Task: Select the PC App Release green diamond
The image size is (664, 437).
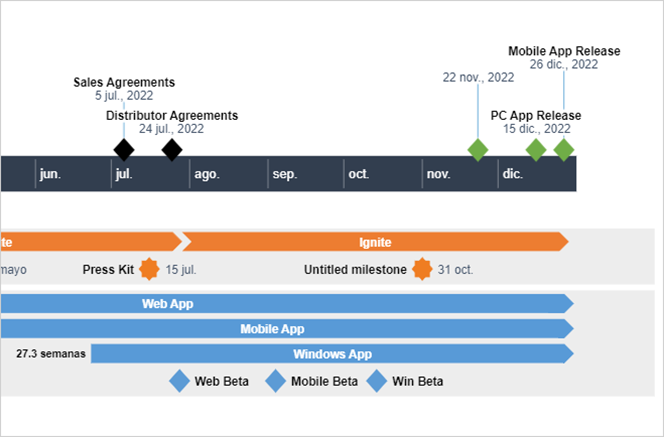Action: [536, 150]
